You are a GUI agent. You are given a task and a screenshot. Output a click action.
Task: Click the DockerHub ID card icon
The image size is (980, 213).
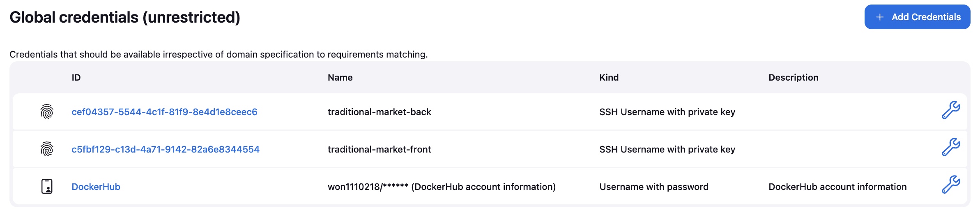click(47, 186)
